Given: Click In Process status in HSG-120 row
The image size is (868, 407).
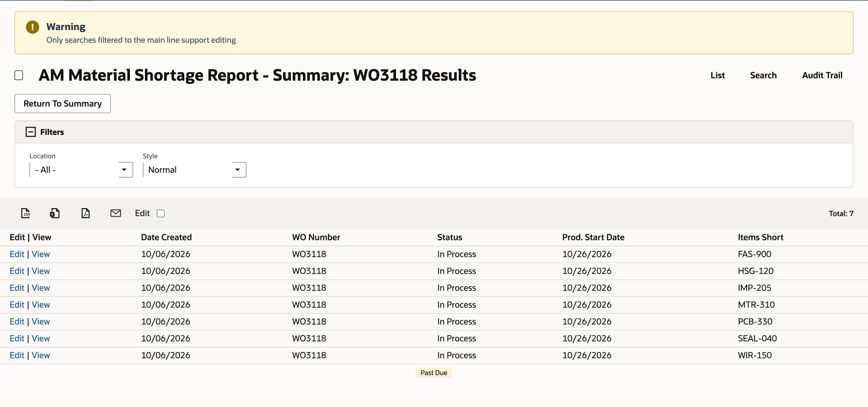Looking at the screenshot, I should click(x=457, y=271).
